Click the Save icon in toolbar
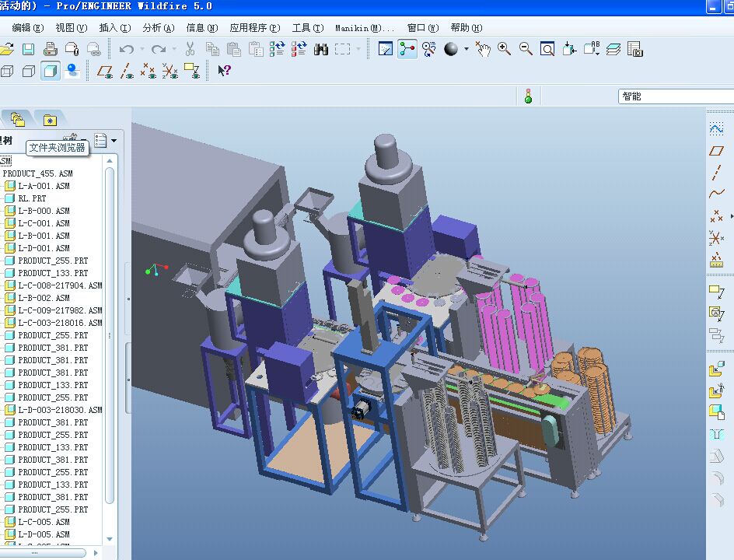The width and height of the screenshot is (734, 560). (x=29, y=49)
